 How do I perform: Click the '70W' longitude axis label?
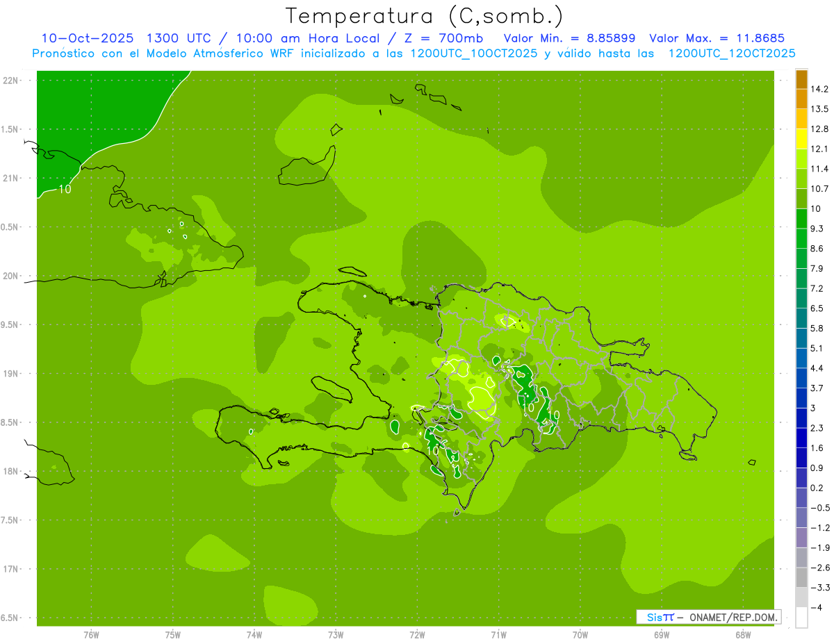click(580, 634)
